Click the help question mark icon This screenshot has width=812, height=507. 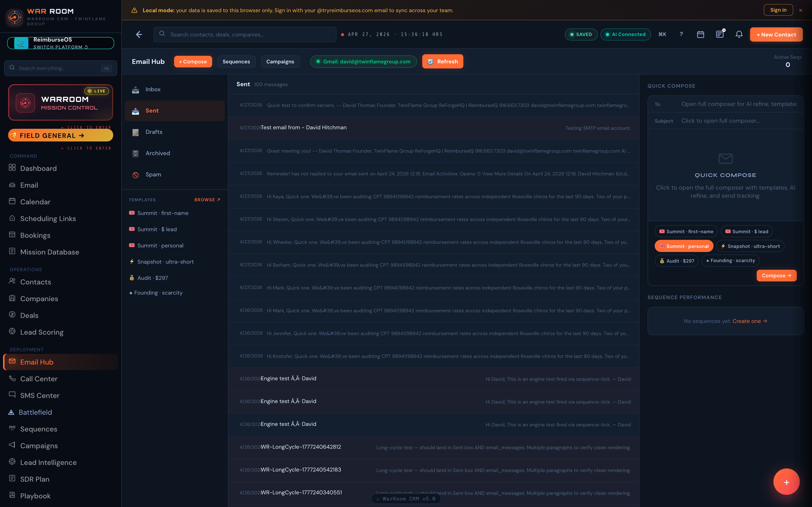[x=681, y=34]
